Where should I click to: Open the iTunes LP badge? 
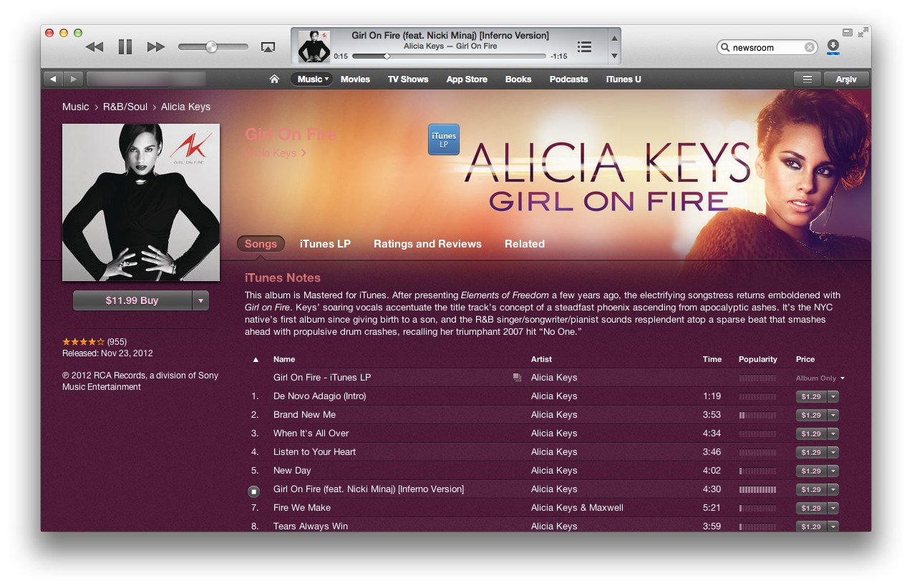pos(444,139)
